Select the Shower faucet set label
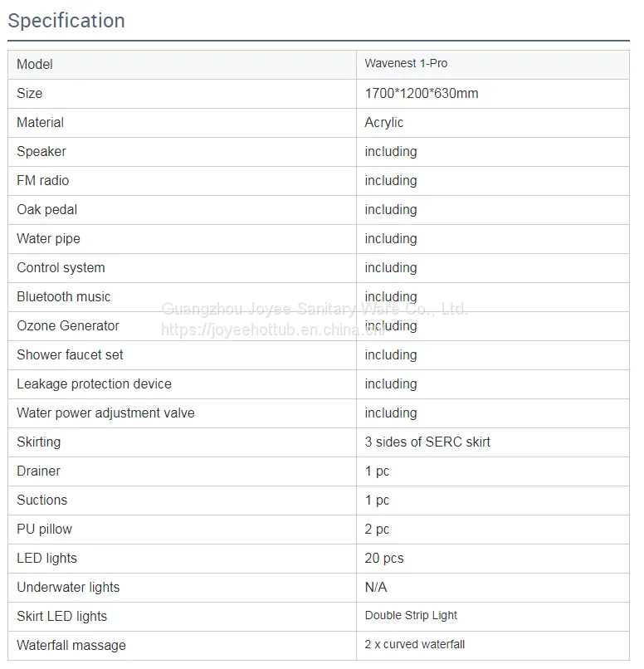The width and height of the screenshot is (644, 669). [70, 354]
